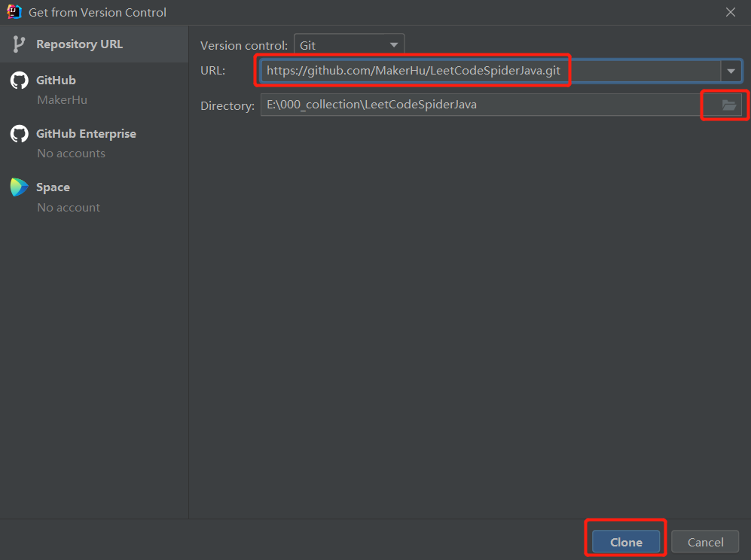This screenshot has height=560, width=751.
Task: Expand the URL history dropdown arrow
Action: pos(731,71)
